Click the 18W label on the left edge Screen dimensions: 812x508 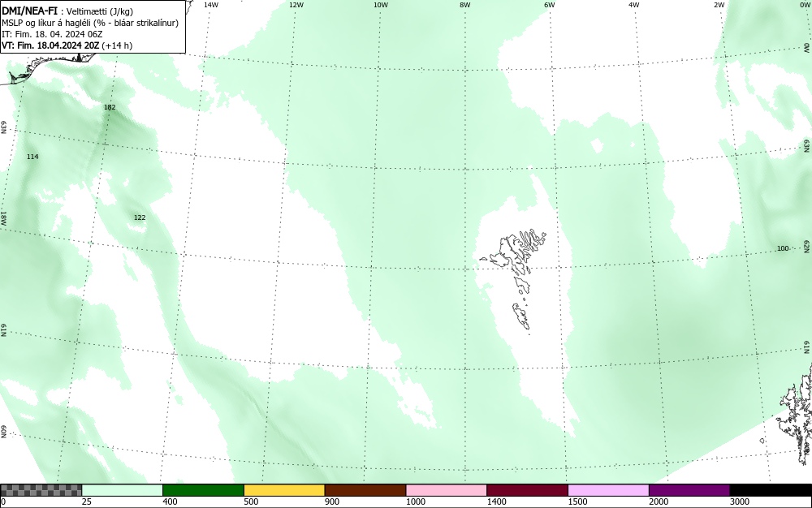(x=3, y=217)
